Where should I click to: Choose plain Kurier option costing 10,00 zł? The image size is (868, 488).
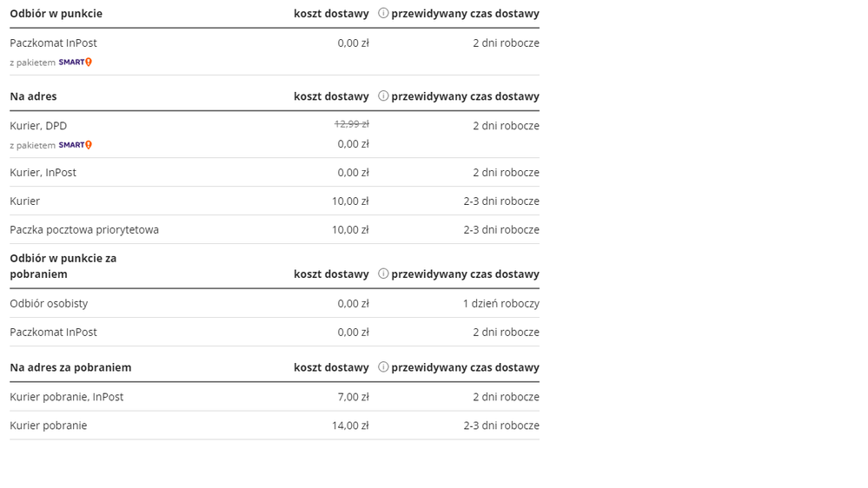point(25,201)
